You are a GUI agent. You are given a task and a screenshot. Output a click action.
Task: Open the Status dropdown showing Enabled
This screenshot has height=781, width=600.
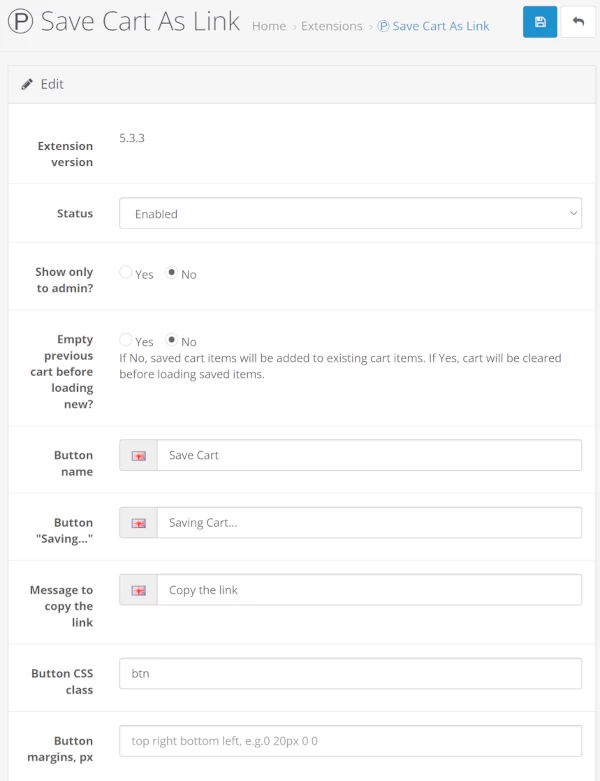(350, 213)
